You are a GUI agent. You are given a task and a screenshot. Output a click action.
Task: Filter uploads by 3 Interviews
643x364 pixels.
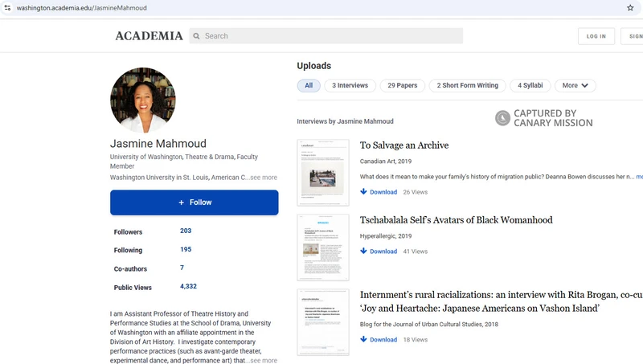tap(350, 85)
